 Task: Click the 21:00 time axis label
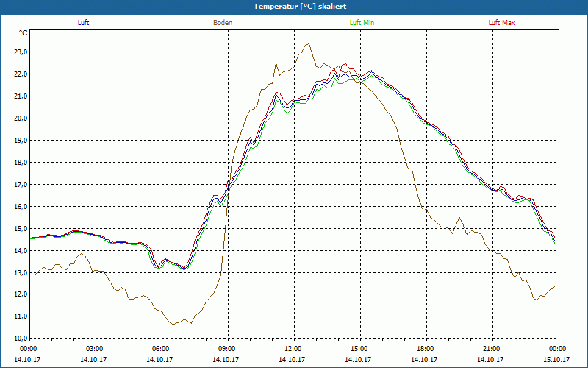pyautogui.click(x=492, y=349)
